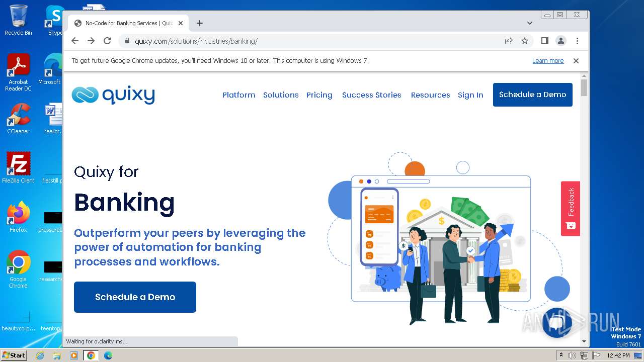Open Success Stories menu item
Image resolution: width=644 pixels, height=362 pixels.
click(372, 95)
